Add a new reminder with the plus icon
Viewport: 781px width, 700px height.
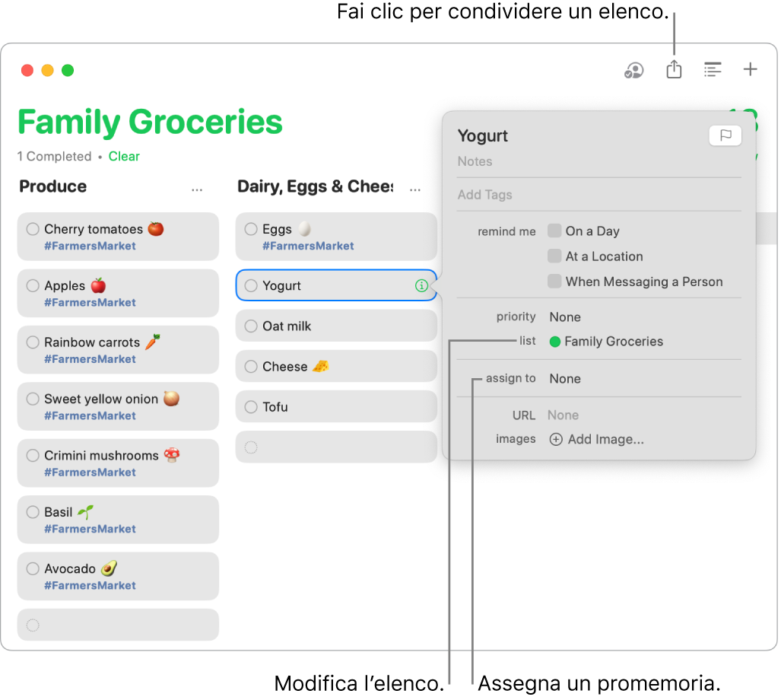(750, 69)
